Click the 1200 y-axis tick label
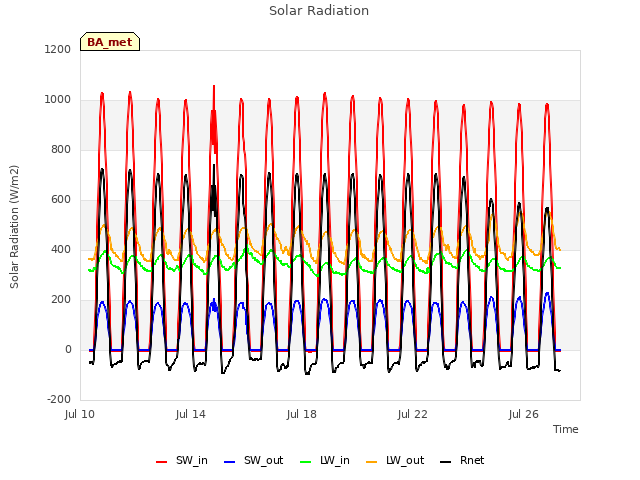 pyautogui.click(x=58, y=49)
